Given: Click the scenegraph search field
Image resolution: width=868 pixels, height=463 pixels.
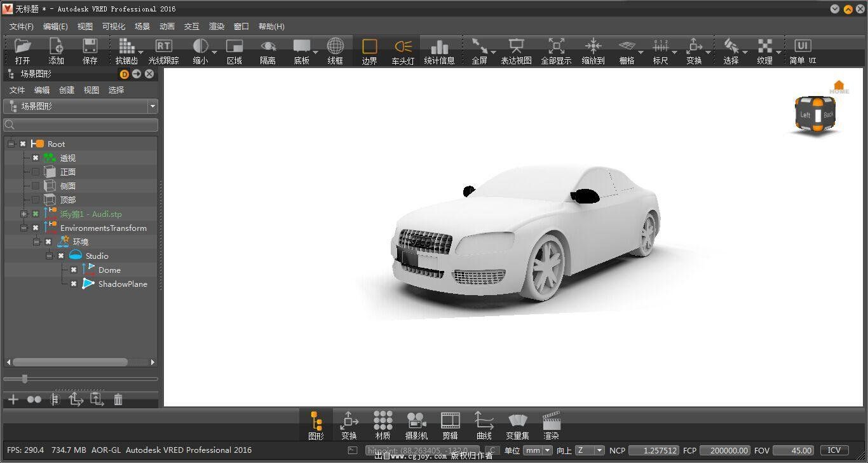Looking at the screenshot, I should pos(81,125).
